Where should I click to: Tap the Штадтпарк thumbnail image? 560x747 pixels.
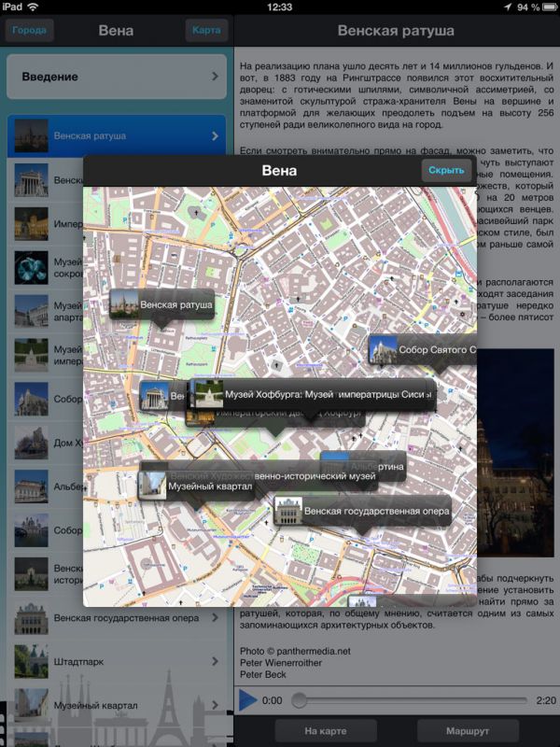(x=31, y=662)
